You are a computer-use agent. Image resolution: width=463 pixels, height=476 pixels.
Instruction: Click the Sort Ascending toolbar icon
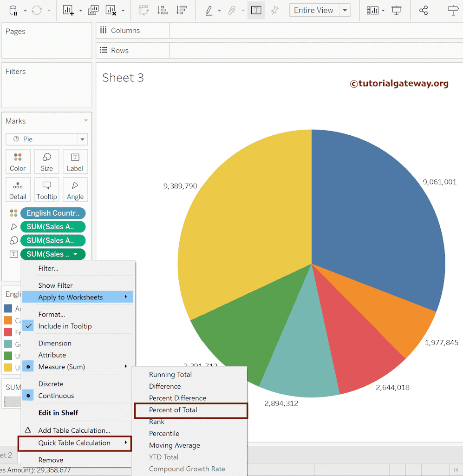click(x=163, y=10)
